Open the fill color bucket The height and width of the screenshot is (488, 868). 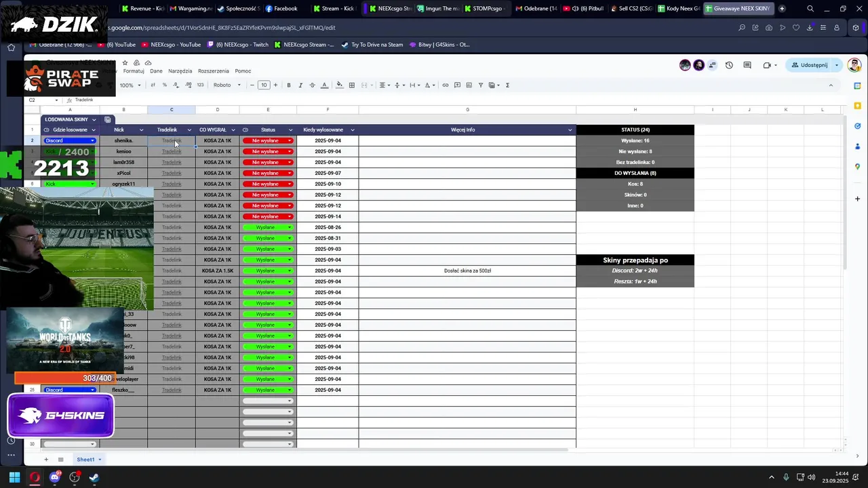pos(340,85)
